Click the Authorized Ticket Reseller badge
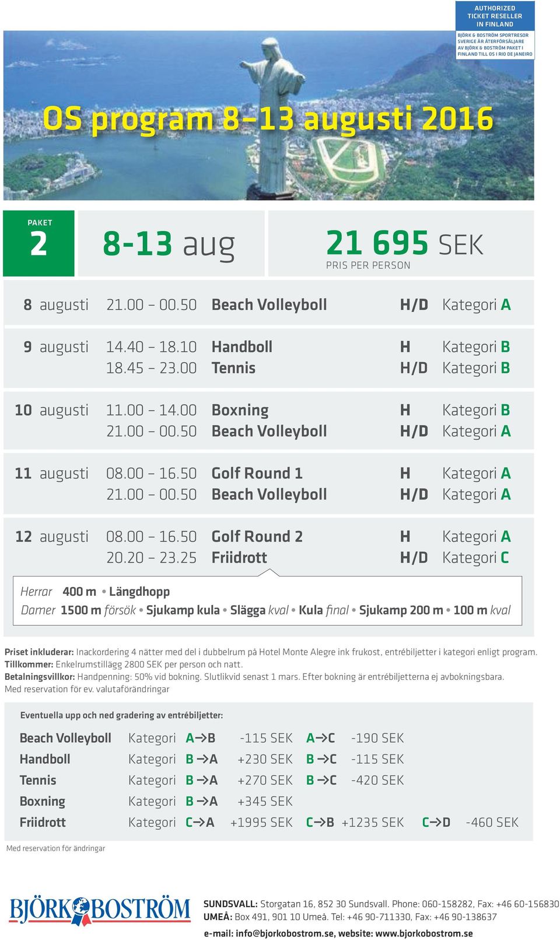The width and height of the screenshot is (560, 940). [495, 30]
